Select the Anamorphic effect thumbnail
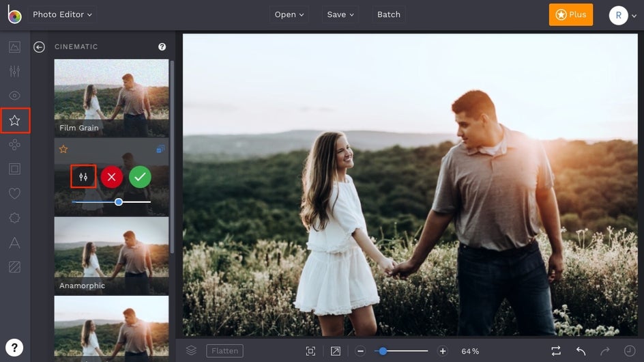 point(111,255)
